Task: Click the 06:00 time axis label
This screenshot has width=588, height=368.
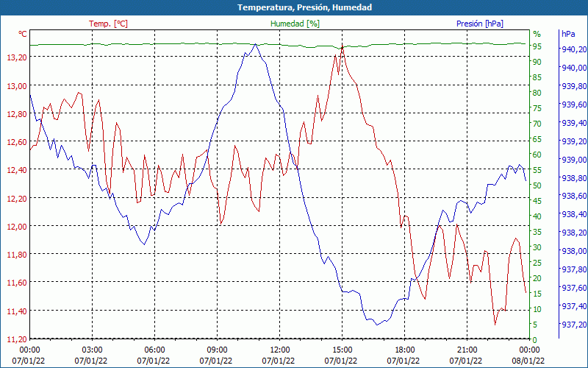Action: pos(154,350)
